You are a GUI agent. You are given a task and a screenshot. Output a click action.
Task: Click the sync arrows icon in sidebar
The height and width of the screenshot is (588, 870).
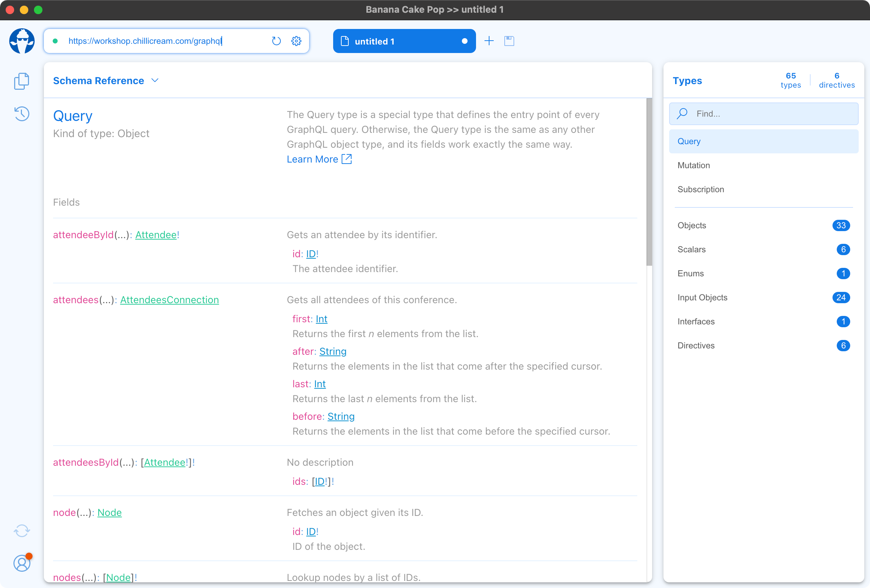coord(22,530)
